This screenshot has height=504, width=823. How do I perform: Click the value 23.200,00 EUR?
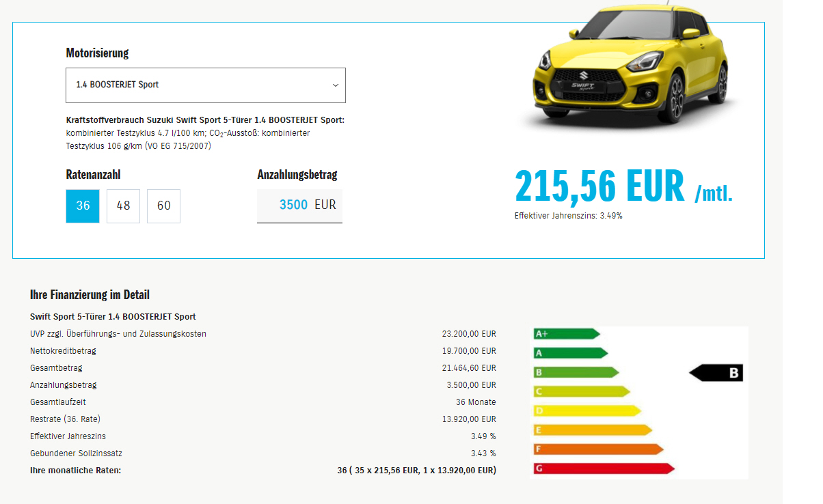click(469, 334)
